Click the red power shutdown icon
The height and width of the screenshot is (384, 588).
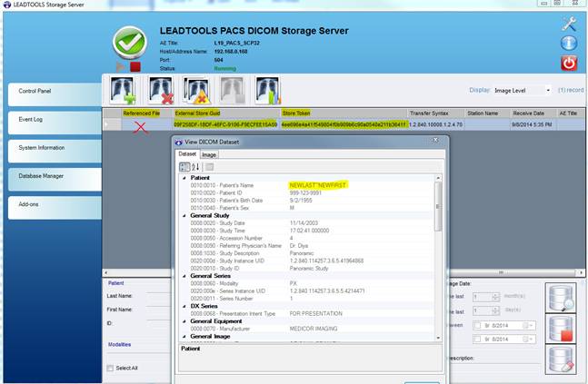[x=569, y=64]
